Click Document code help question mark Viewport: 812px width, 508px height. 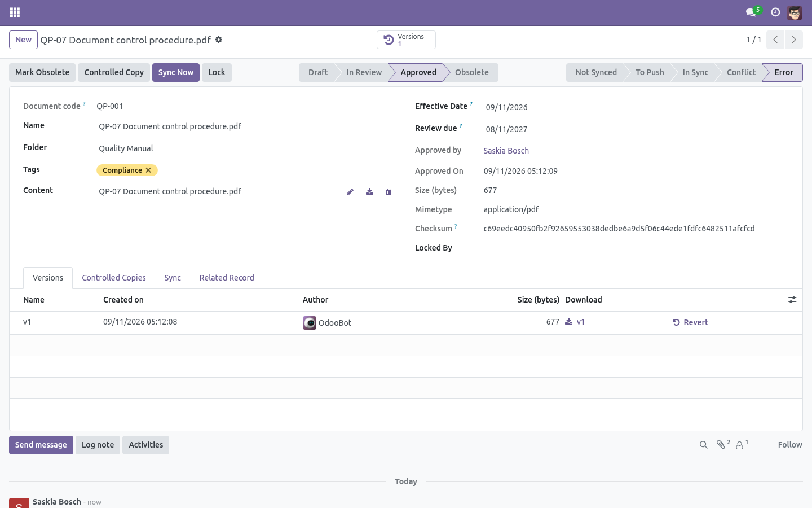85,104
